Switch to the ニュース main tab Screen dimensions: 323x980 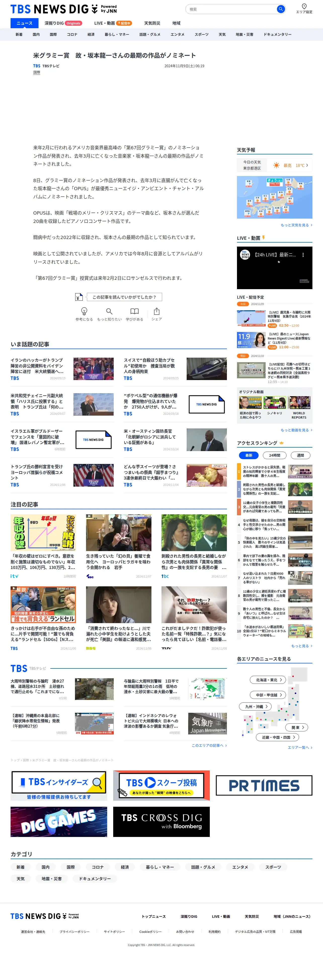(x=24, y=23)
